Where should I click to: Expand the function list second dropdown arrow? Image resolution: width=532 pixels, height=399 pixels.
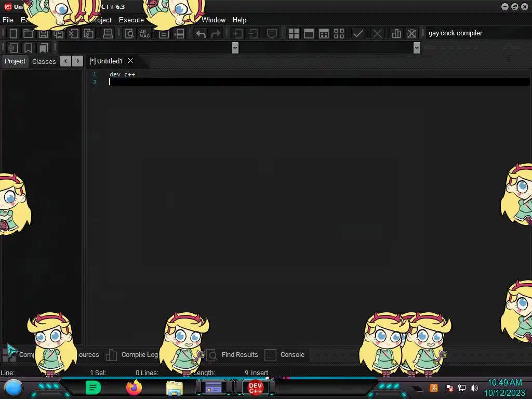(417, 48)
